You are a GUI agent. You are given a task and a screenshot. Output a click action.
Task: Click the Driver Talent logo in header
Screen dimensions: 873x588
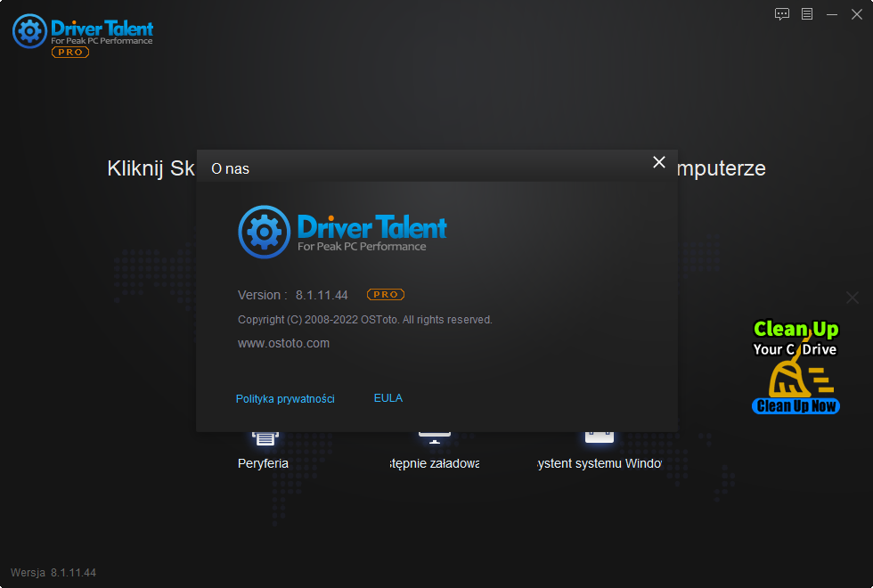point(82,32)
